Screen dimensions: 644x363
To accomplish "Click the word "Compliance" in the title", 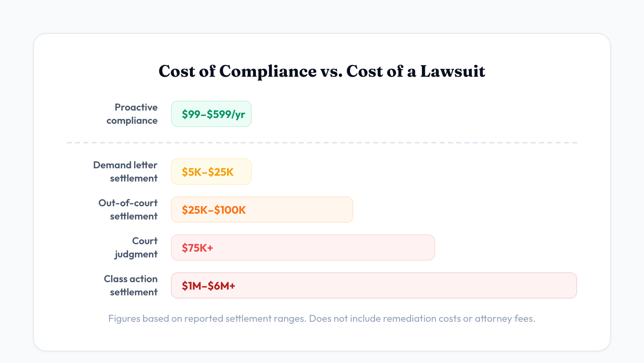I will [268, 71].
